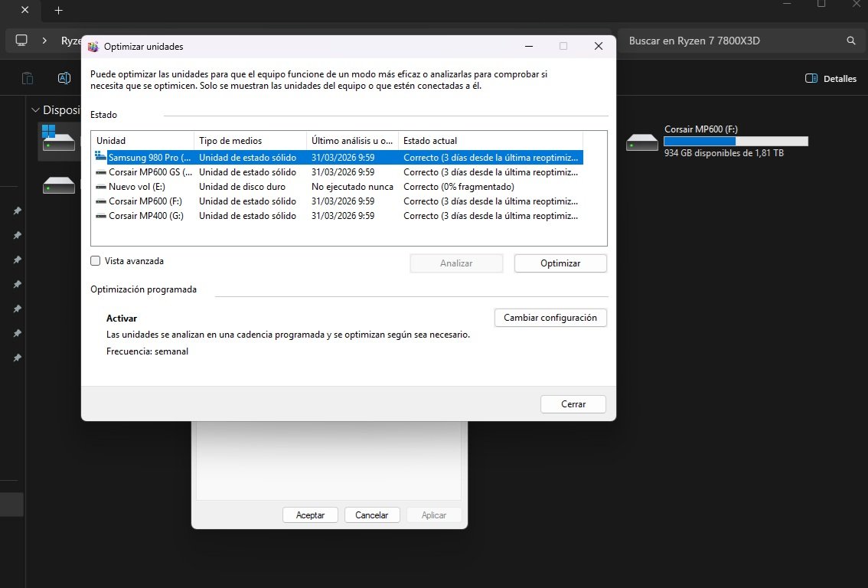Click the Paste icon in Explorer toolbar

[x=28, y=77]
